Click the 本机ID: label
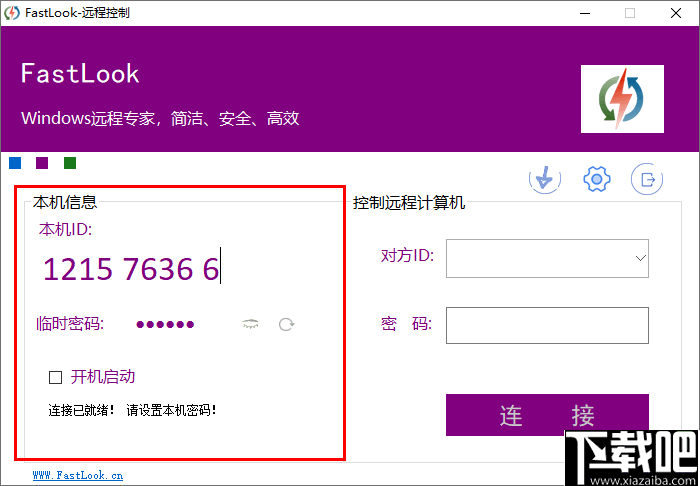 [x=65, y=229]
